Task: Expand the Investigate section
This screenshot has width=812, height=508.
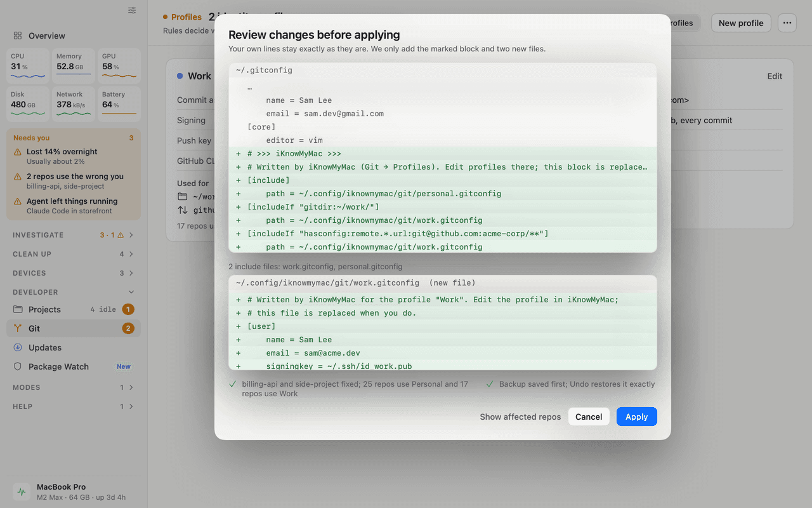Action: 74,235
